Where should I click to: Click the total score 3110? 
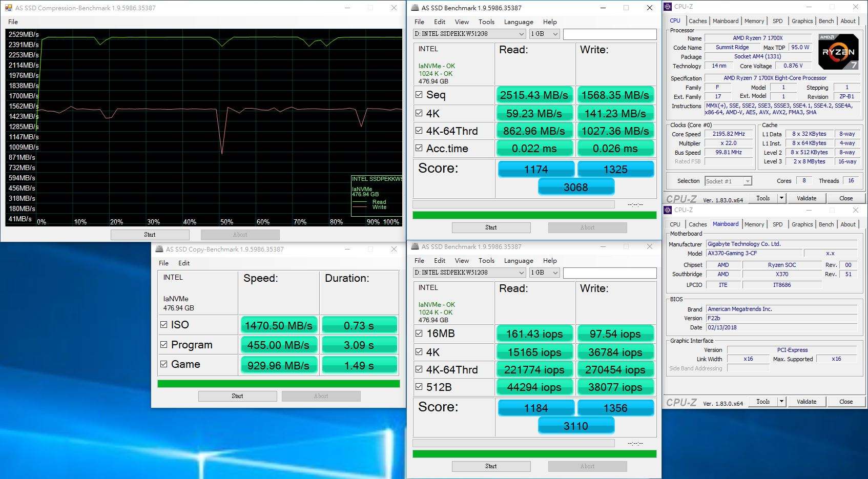pos(576,426)
